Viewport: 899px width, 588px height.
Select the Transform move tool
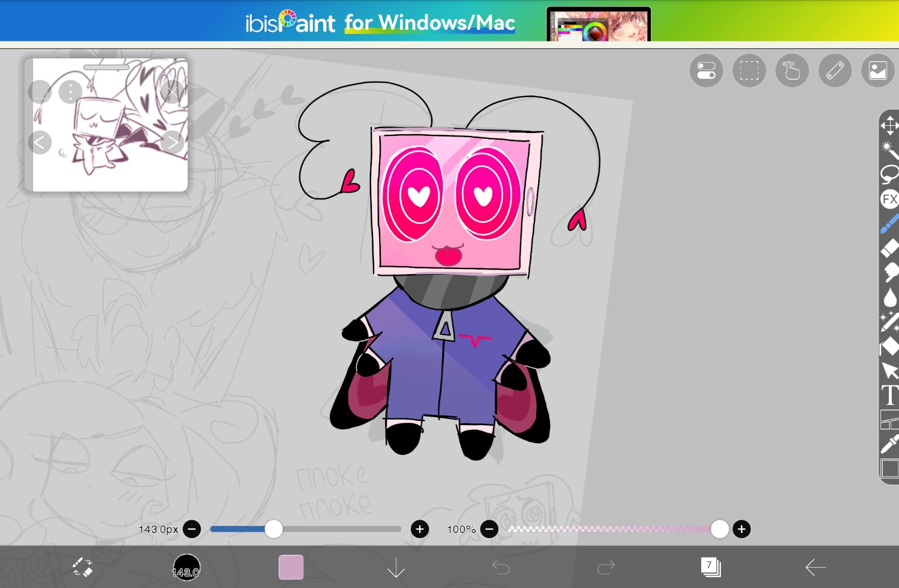point(889,125)
